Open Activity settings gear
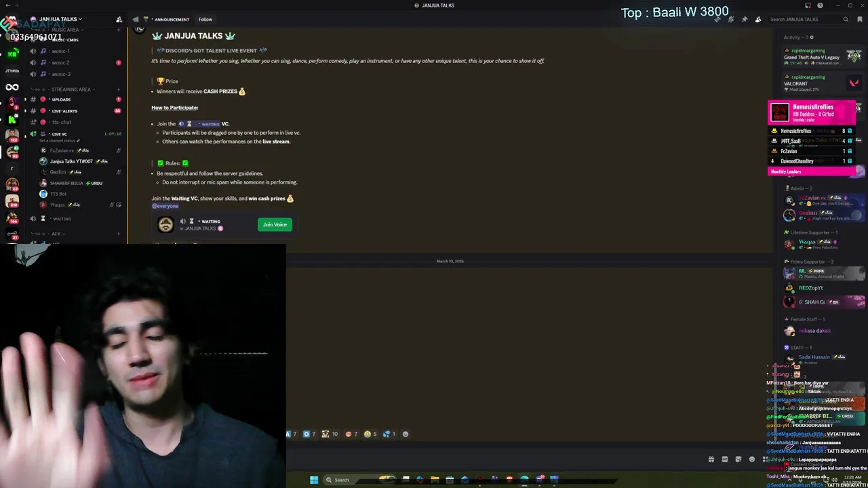868x488 pixels. click(x=812, y=37)
